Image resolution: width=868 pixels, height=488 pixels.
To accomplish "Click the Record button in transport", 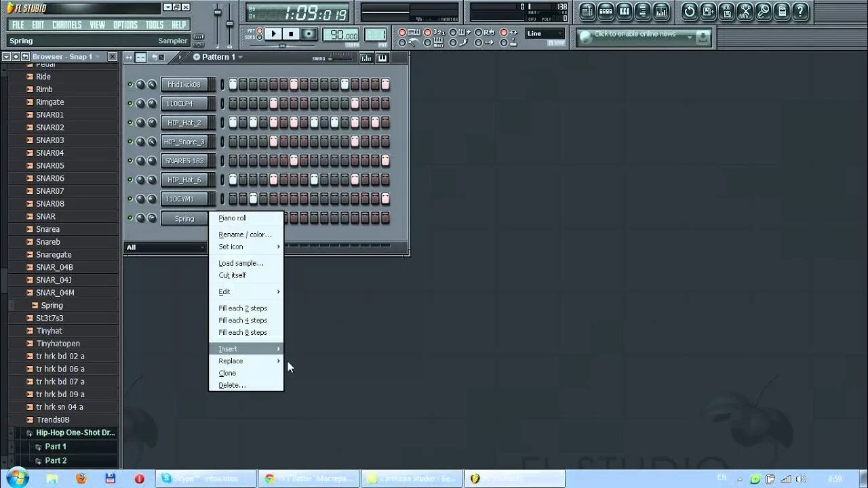I will tap(309, 34).
